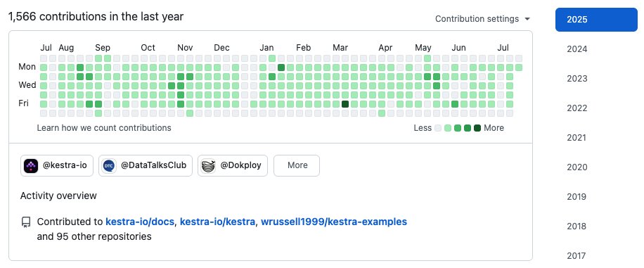Show contributions for 2018
The width and height of the screenshot is (644, 268).
point(577,226)
